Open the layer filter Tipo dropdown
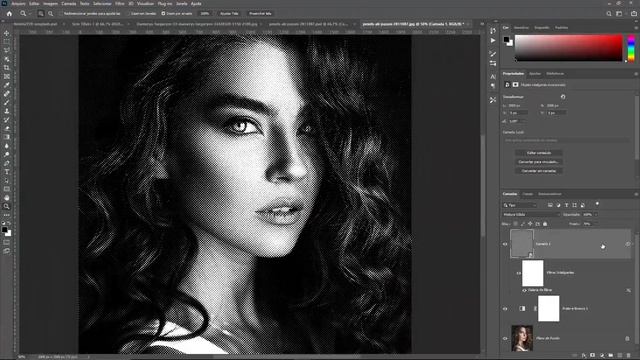 pyautogui.click(x=520, y=205)
